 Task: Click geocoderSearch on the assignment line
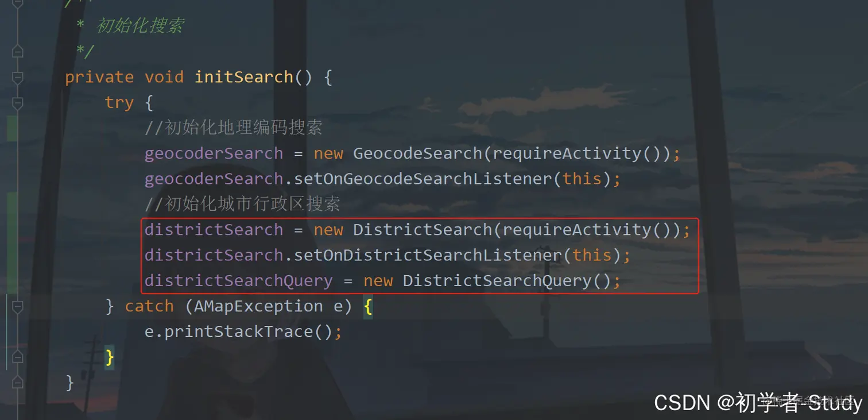[x=214, y=153]
